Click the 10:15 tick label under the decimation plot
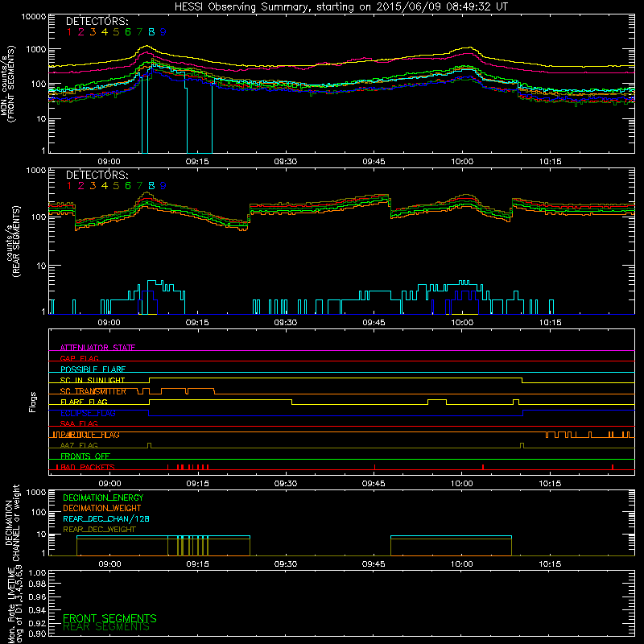 click(550, 564)
